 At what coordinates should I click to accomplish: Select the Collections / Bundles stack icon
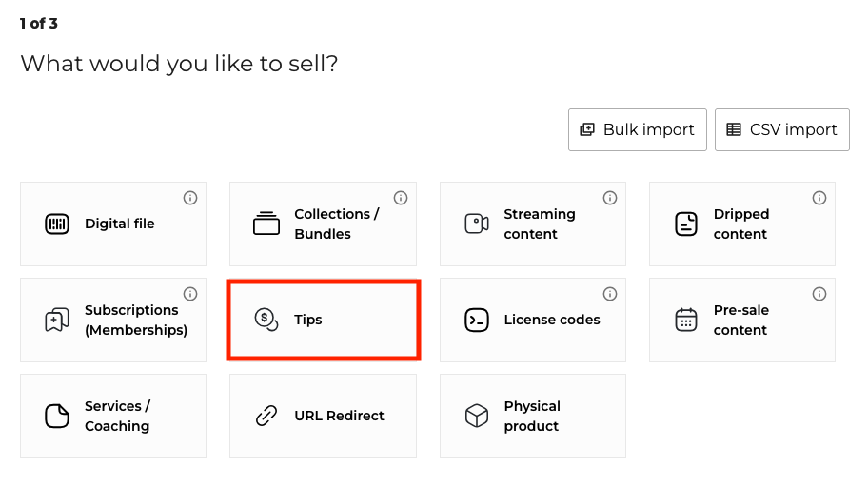[266, 224]
